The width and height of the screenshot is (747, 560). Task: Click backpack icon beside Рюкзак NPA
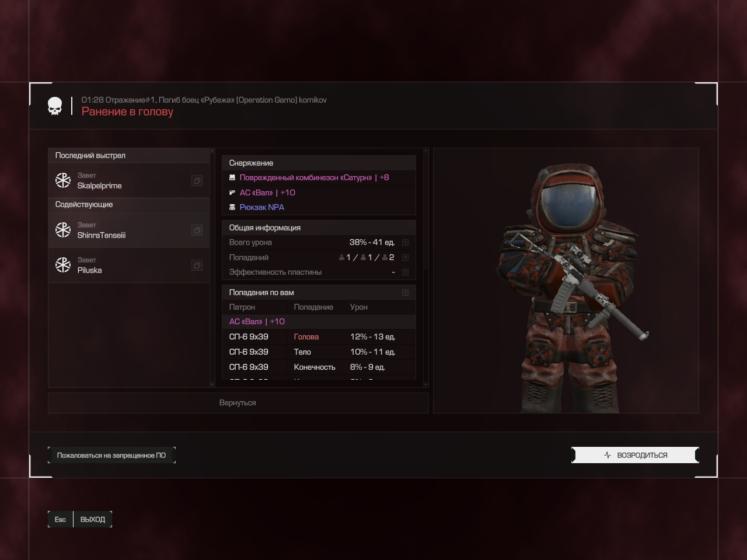click(232, 207)
